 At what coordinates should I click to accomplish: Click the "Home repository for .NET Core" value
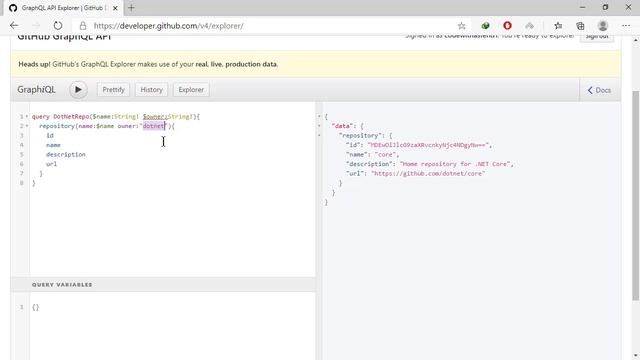(x=455, y=164)
